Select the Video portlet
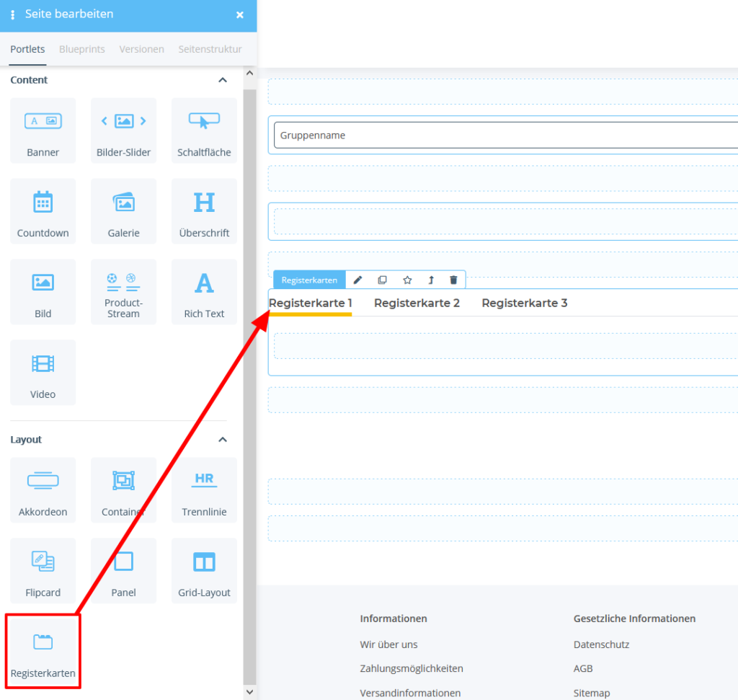The height and width of the screenshot is (700, 738). [43, 373]
